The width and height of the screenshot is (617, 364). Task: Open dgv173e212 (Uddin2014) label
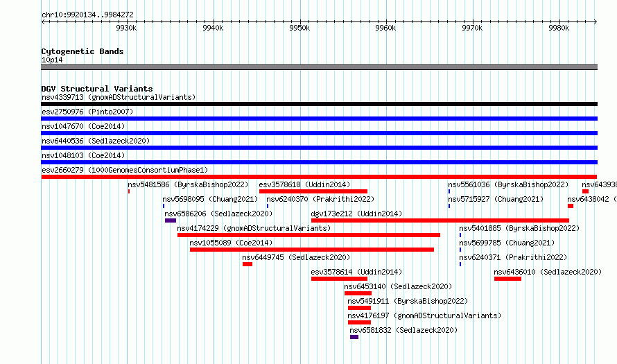coord(356,214)
